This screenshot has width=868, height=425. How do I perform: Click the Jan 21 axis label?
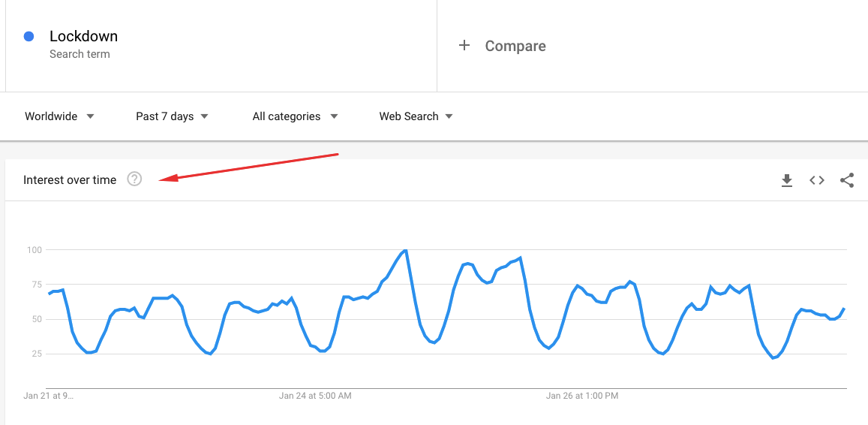click(x=49, y=395)
